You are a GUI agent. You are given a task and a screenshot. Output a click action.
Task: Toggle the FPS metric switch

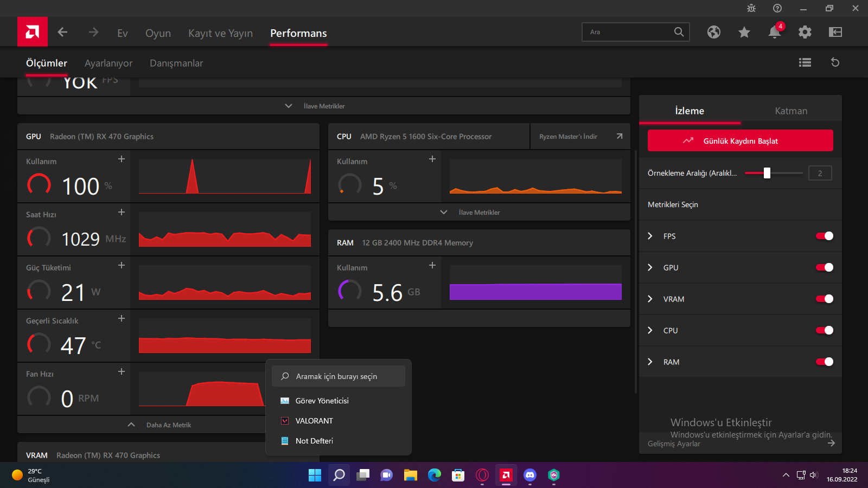pos(824,236)
